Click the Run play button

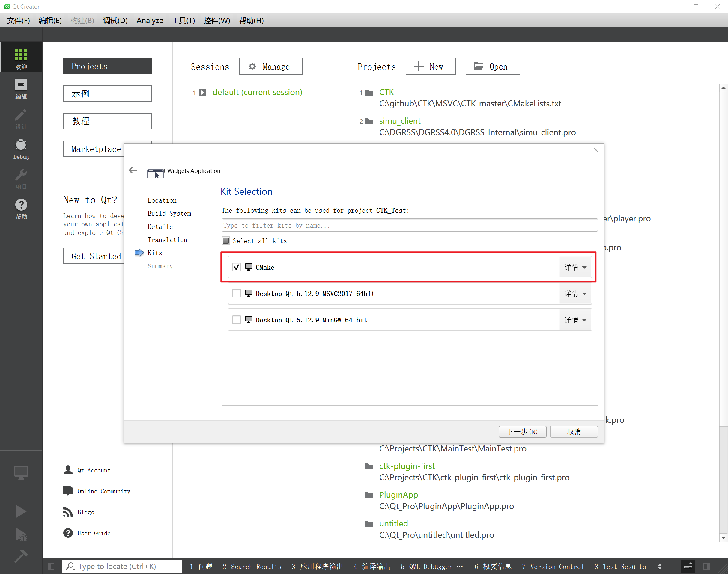click(x=21, y=511)
